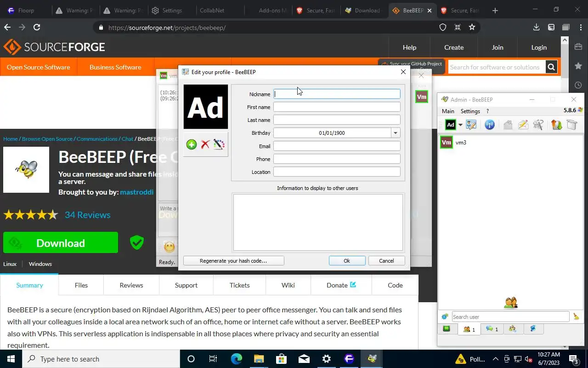Open the Wiki tab on SourceForge

[x=288, y=285]
